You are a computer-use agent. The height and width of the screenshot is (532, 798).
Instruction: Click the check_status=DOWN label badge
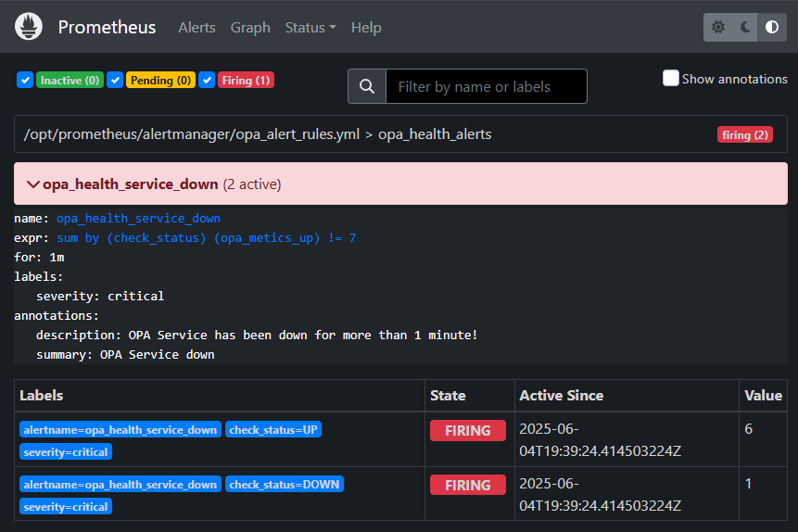coord(285,484)
